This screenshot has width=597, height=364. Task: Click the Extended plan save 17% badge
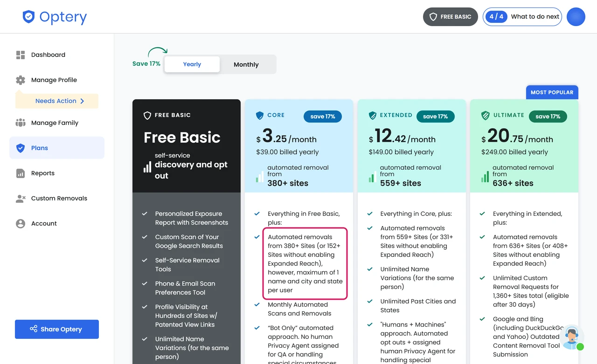point(436,117)
